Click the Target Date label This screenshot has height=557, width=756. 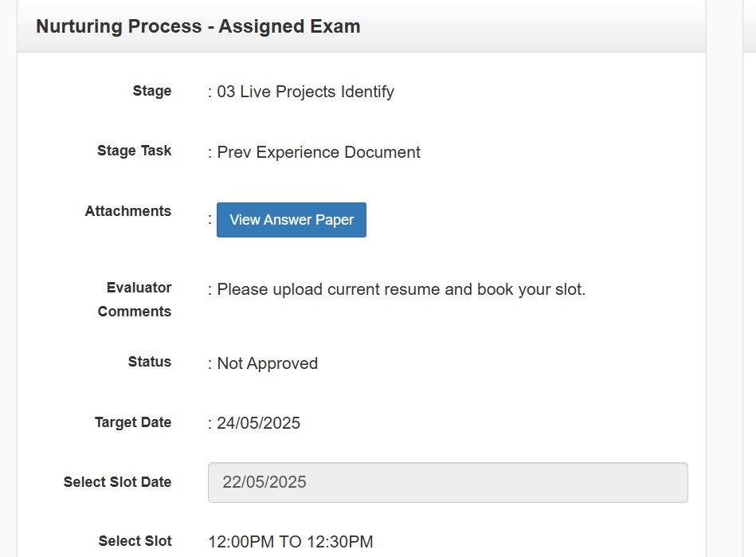click(132, 422)
